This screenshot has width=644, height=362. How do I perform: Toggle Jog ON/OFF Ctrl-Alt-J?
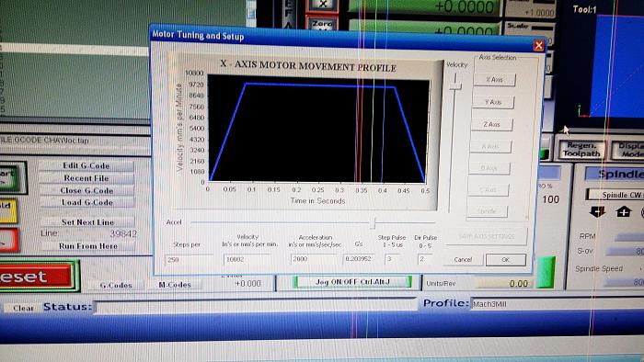coord(352,282)
